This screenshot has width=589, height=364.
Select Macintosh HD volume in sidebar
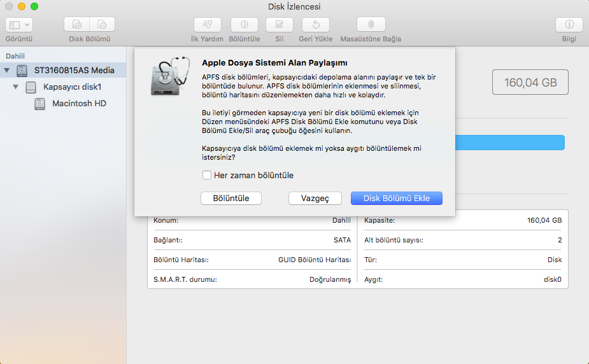click(79, 103)
